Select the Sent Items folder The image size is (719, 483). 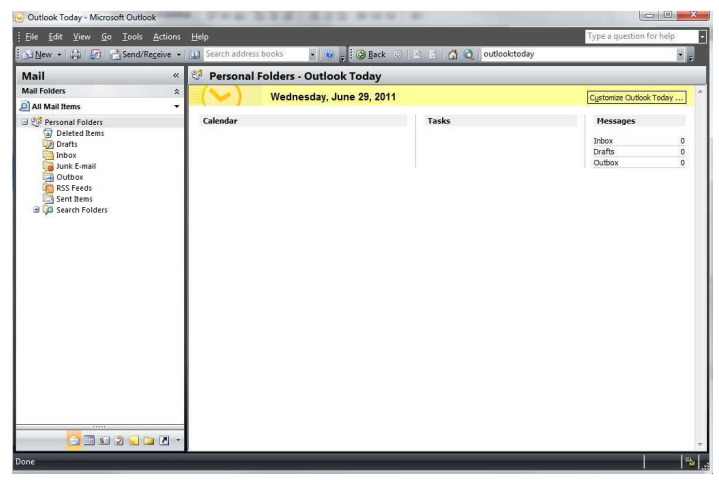74,199
